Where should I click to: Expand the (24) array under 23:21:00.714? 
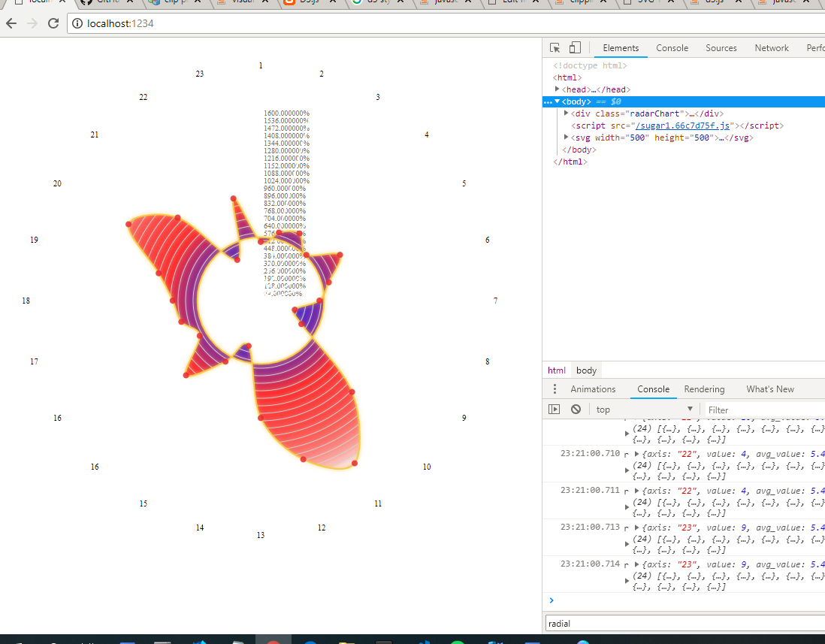tap(627, 581)
